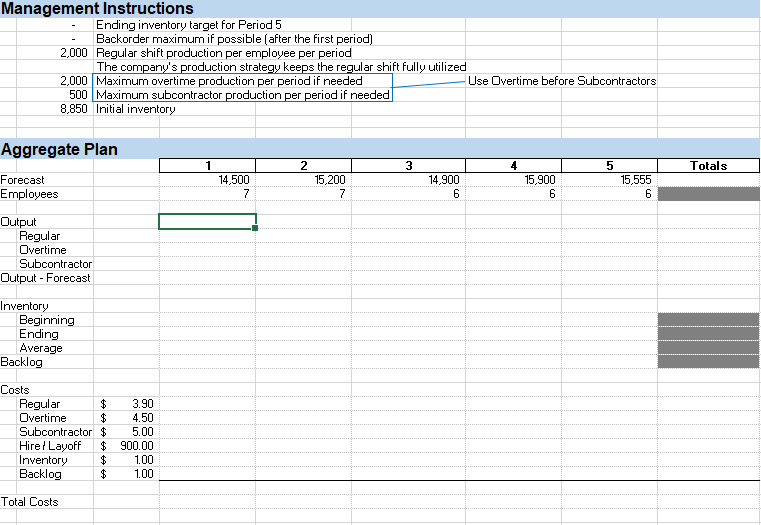Click the Period 1 forecast value 14,500
The height and width of the screenshot is (525, 761).
click(233, 180)
